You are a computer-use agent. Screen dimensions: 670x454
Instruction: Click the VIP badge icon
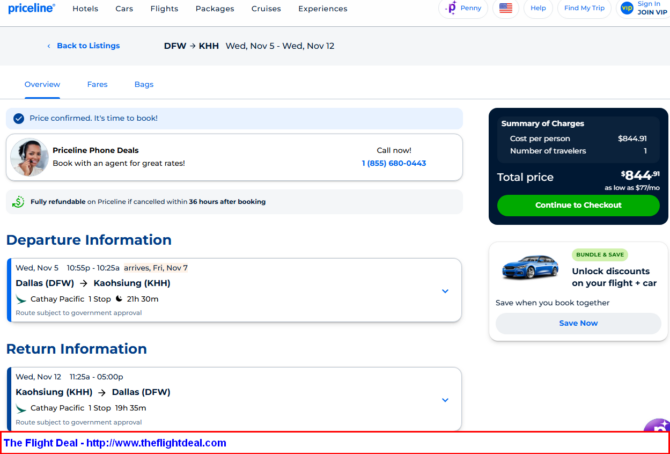[627, 8]
